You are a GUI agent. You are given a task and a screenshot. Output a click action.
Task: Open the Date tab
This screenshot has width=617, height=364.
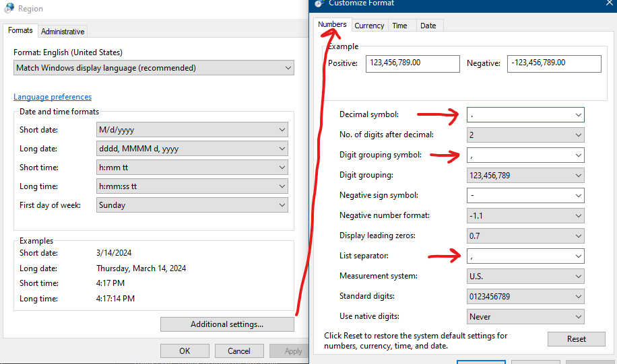[428, 26]
